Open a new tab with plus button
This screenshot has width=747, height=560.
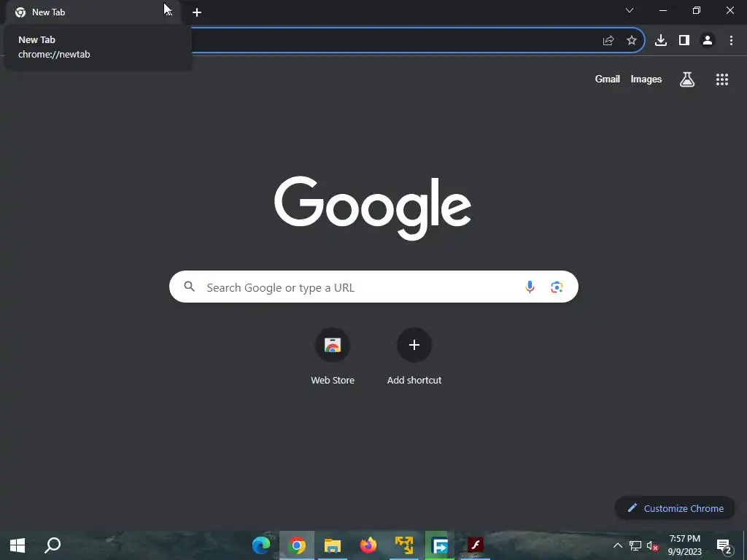click(197, 12)
